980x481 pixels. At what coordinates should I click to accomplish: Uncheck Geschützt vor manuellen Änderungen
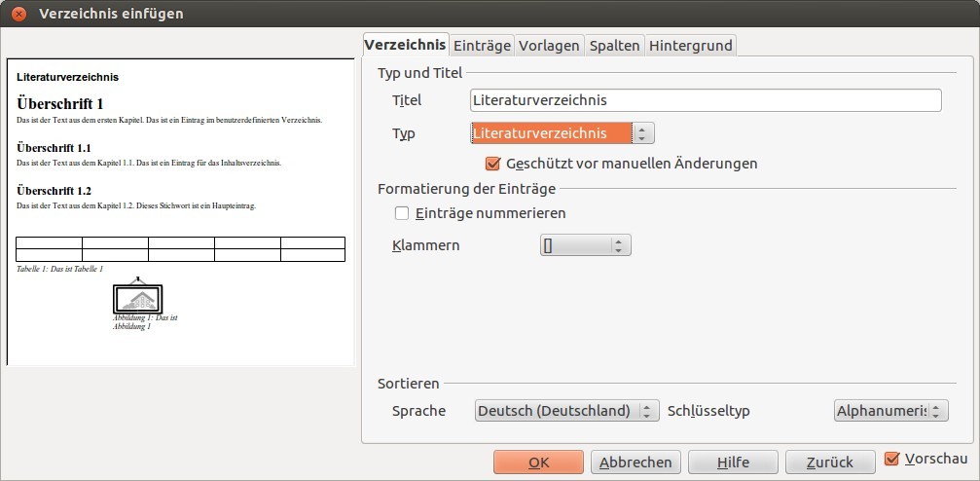492,164
